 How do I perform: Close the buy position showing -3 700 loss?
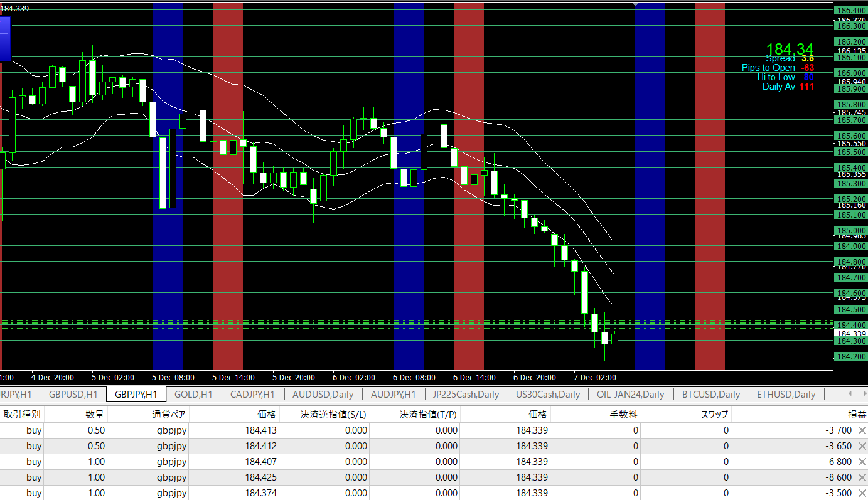click(862, 430)
